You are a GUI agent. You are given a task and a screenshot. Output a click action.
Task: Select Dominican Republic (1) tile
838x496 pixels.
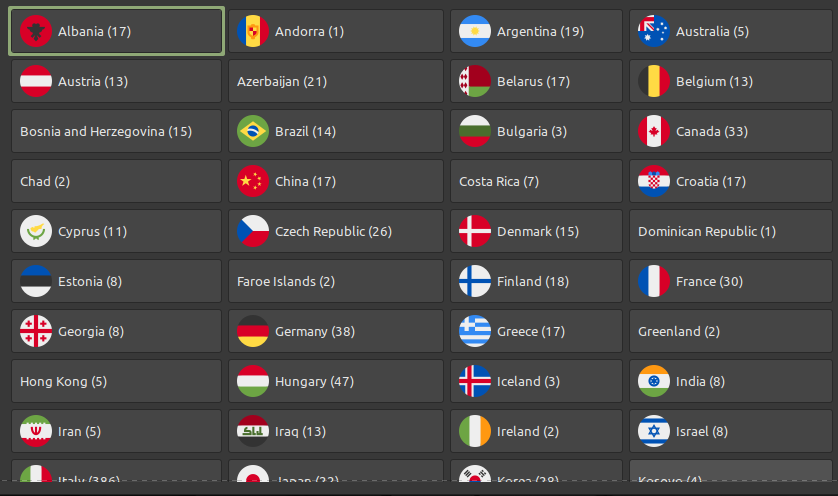(731, 231)
